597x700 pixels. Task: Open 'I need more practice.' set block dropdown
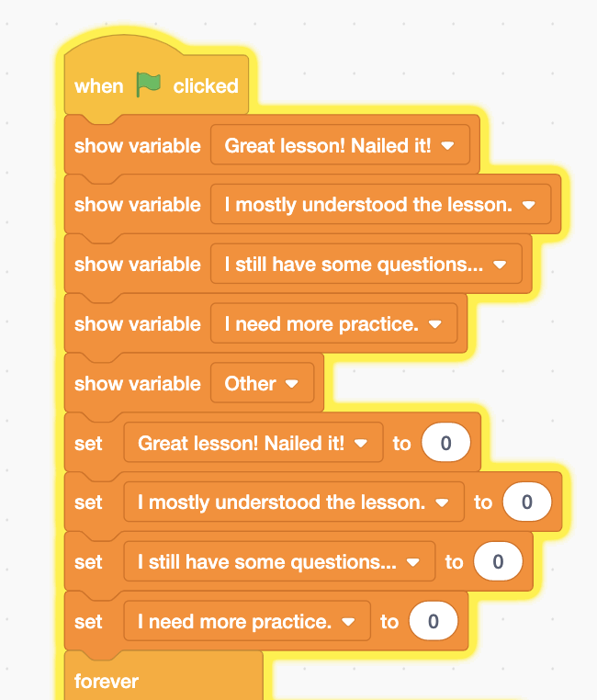(348, 622)
